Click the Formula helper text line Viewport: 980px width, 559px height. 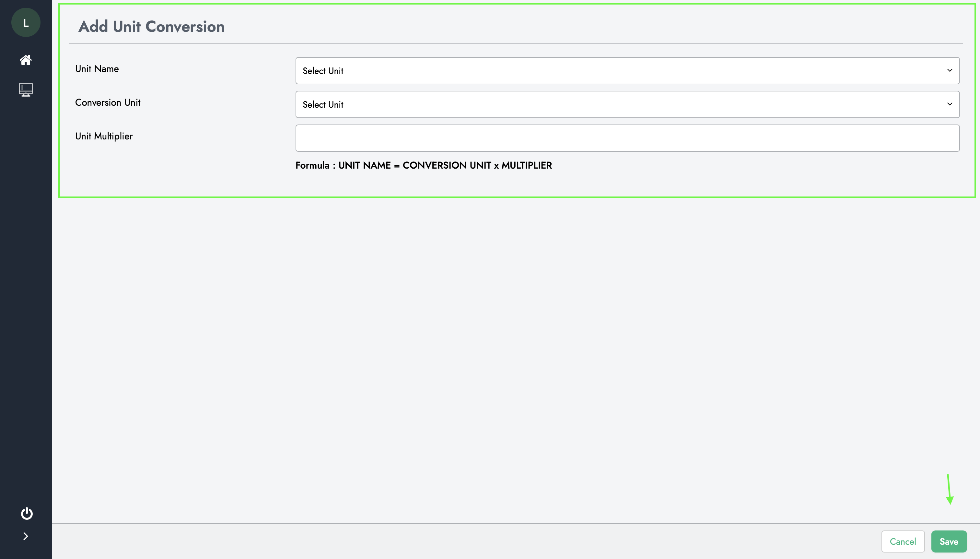click(423, 165)
